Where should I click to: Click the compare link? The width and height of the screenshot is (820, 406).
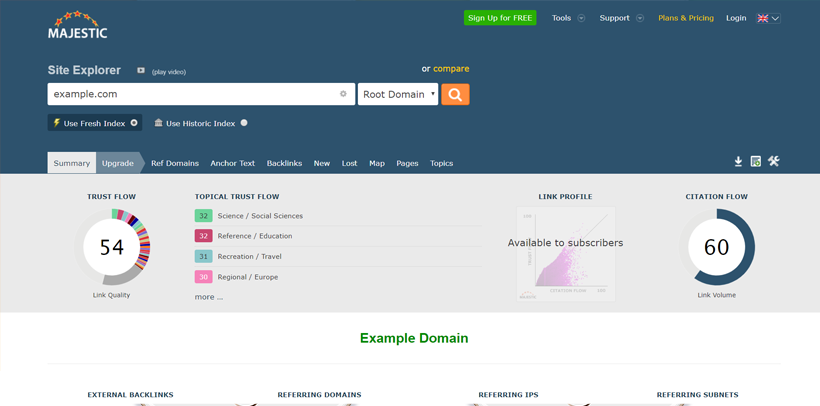tap(451, 69)
